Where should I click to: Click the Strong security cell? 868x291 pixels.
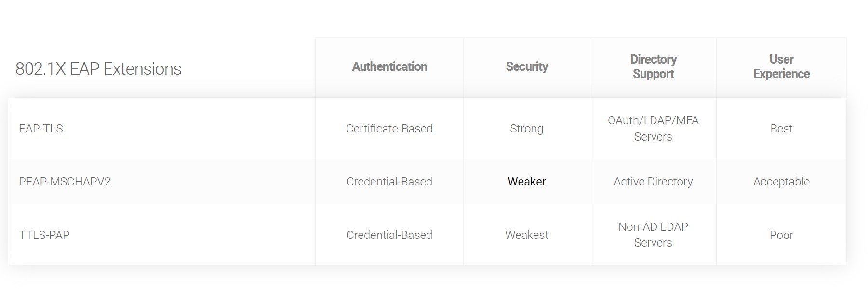(x=527, y=129)
